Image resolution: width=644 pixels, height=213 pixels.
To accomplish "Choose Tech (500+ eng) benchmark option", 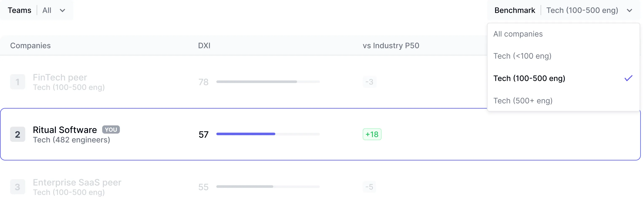I will 523,101.
